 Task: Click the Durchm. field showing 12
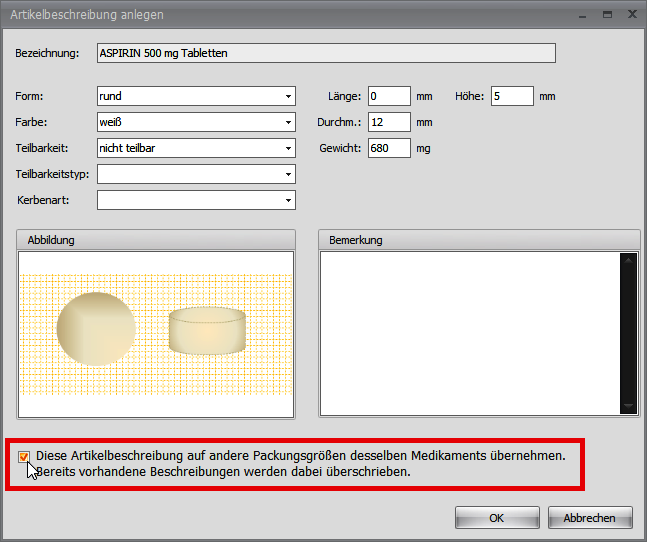coord(389,122)
